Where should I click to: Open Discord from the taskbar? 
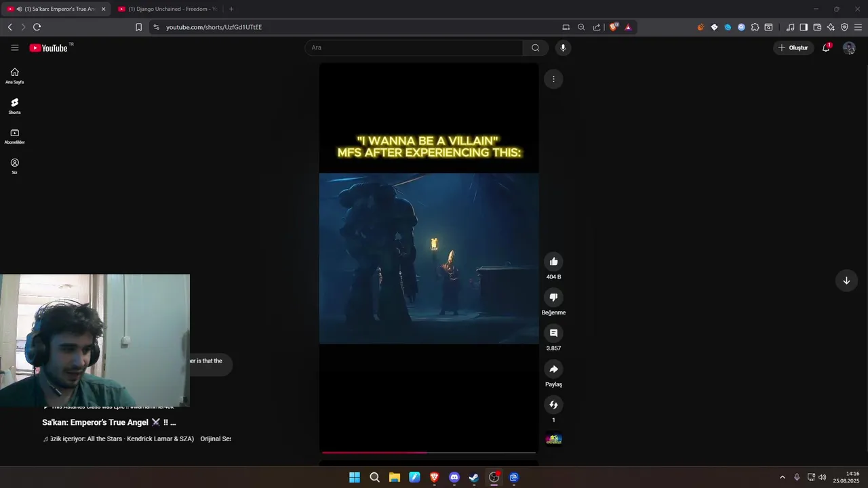(454, 477)
